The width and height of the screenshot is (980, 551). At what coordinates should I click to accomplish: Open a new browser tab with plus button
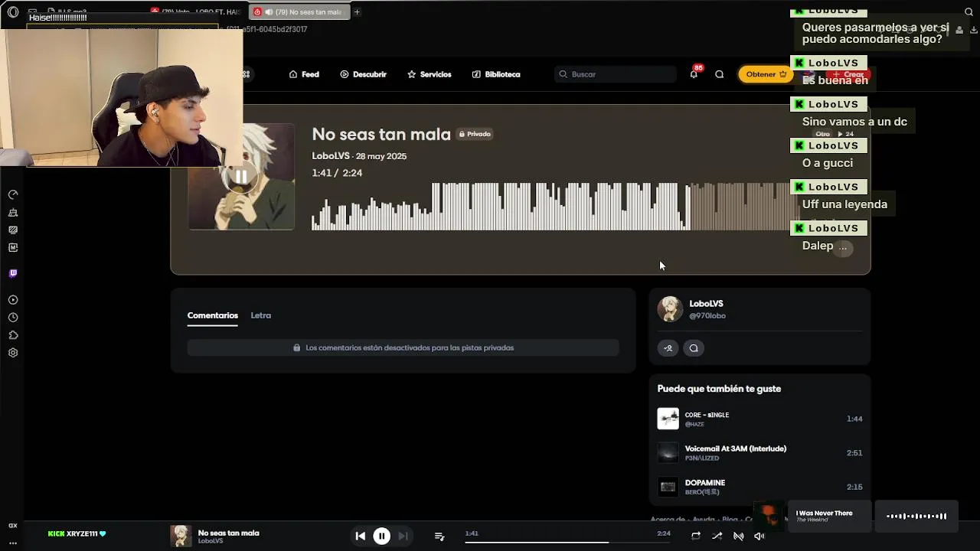point(357,11)
